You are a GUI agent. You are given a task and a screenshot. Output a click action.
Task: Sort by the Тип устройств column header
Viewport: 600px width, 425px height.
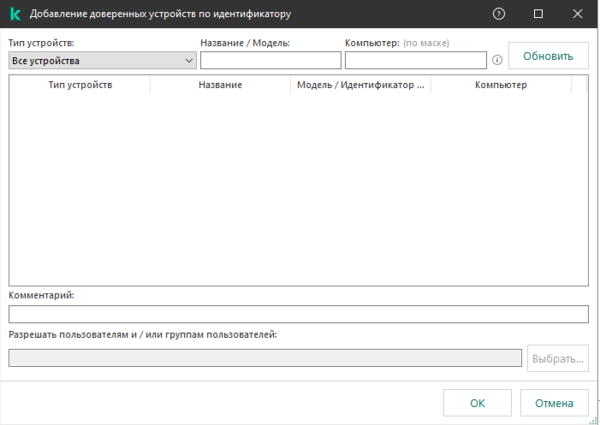coord(80,85)
